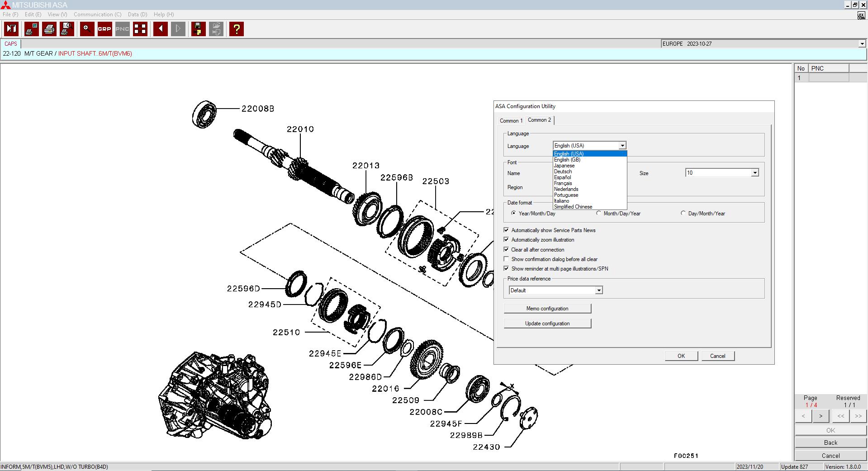Click the Update configuration button
This screenshot has width=868, height=471.
point(547,324)
